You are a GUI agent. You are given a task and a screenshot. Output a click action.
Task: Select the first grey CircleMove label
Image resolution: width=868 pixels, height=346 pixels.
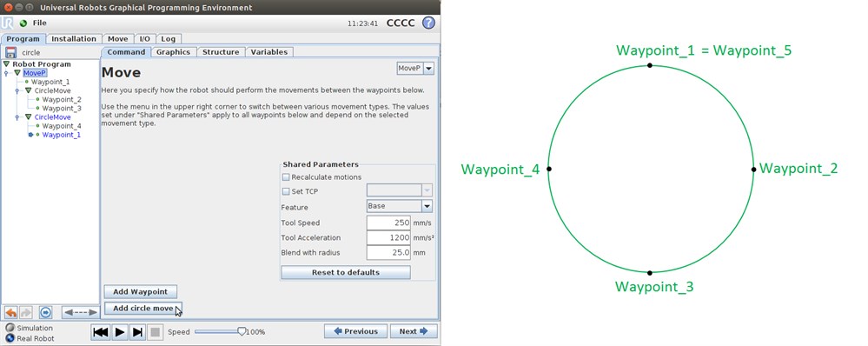(53, 90)
